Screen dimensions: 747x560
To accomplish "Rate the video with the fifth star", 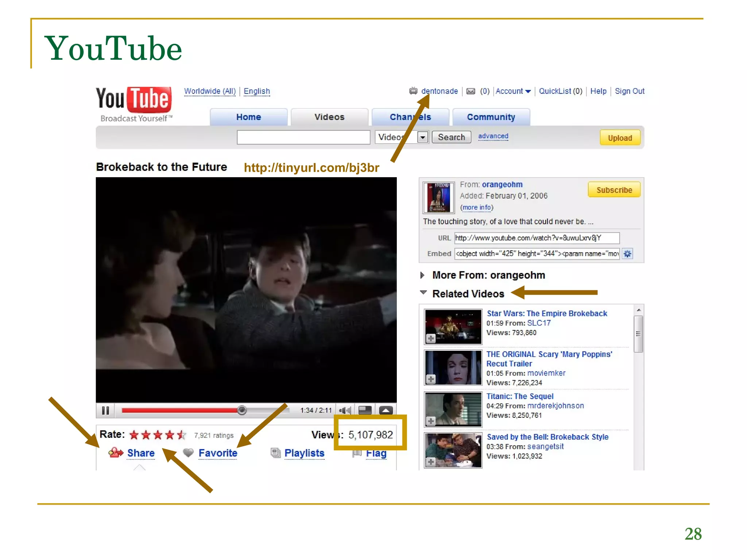I will point(182,435).
